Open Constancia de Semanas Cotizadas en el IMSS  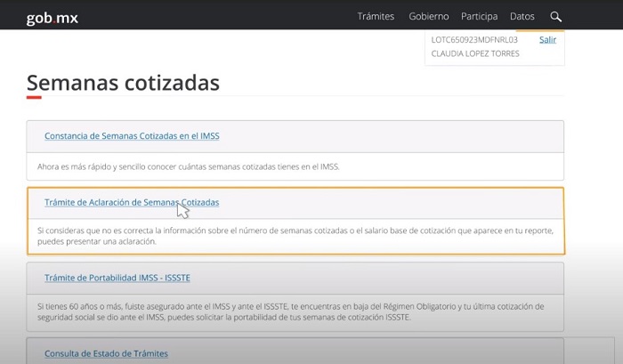point(132,136)
